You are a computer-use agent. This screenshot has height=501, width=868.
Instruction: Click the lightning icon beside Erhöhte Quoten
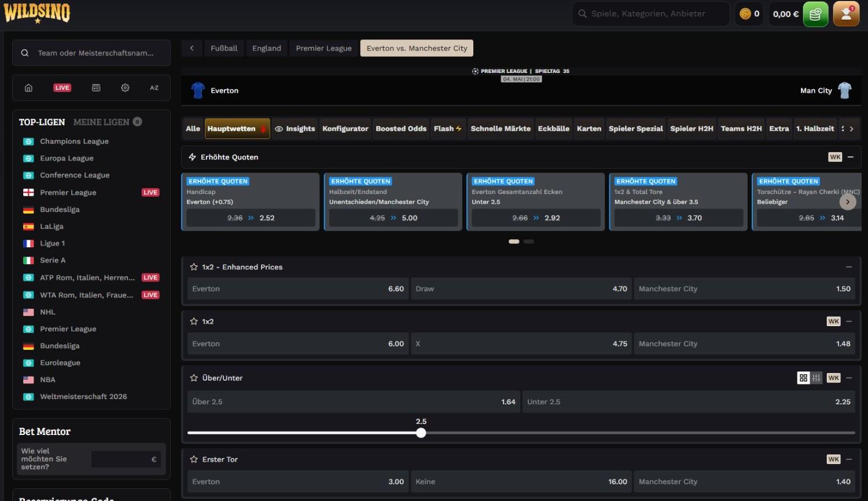[x=193, y=157]
